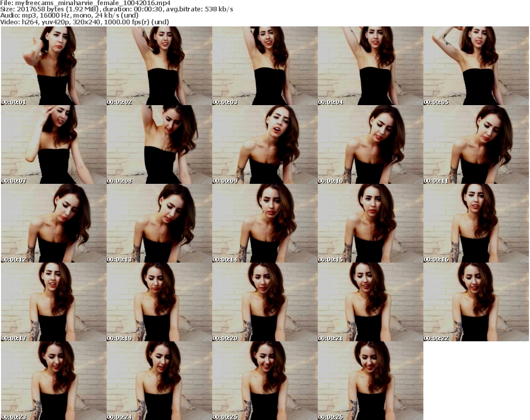Viewport: 530px width, 420px height.
Task: Select the thumbnail frame stamped 00:00:02
Action: (159, 66)
